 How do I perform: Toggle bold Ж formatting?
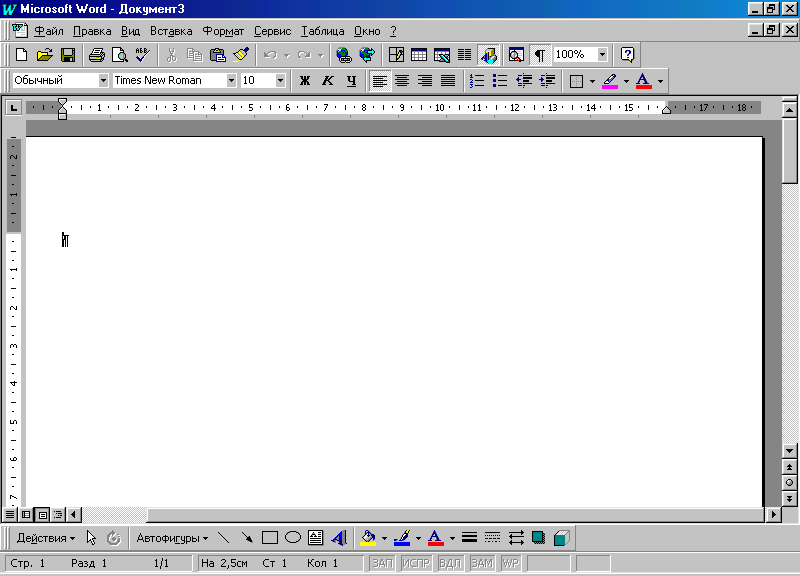coord(305,81)
